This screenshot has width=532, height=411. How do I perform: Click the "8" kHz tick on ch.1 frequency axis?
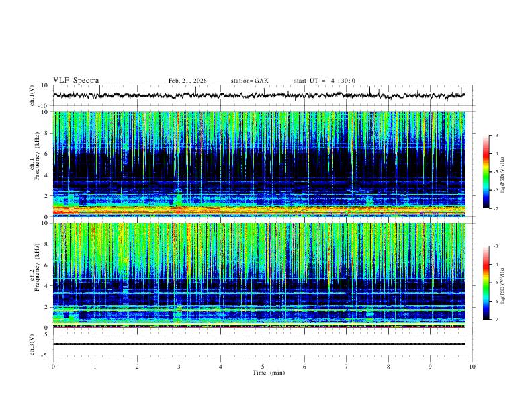click(47, 133)
